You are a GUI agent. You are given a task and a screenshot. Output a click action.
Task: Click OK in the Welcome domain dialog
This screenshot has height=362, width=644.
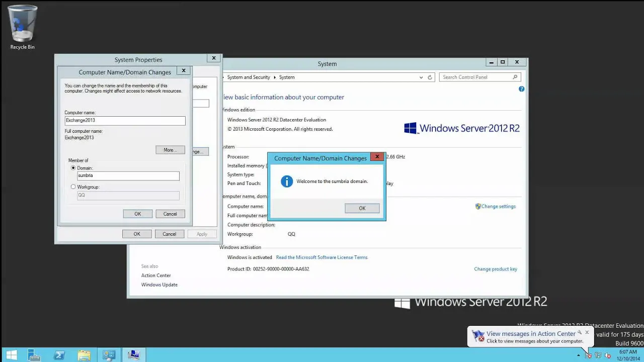[362, 208]
